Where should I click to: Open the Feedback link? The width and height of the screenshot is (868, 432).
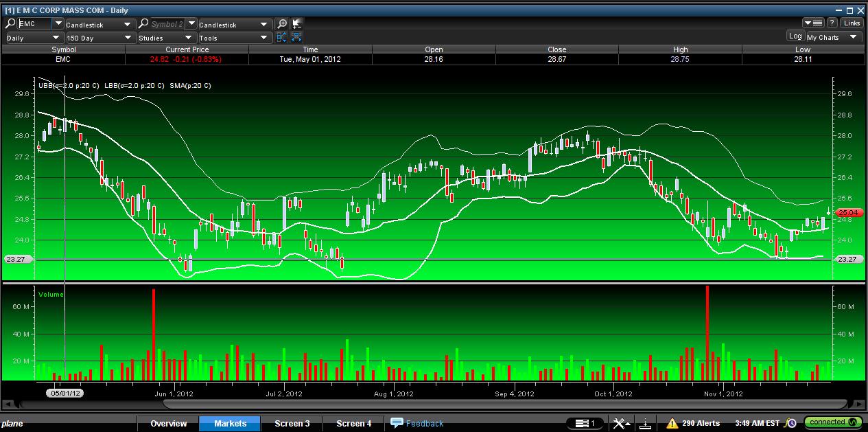click(417, 424)
